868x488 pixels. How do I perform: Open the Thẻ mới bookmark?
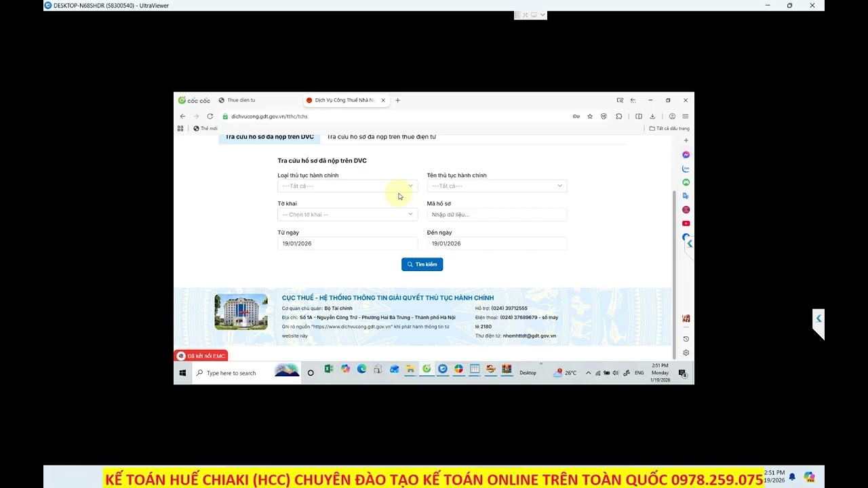(x=205, y=128)
